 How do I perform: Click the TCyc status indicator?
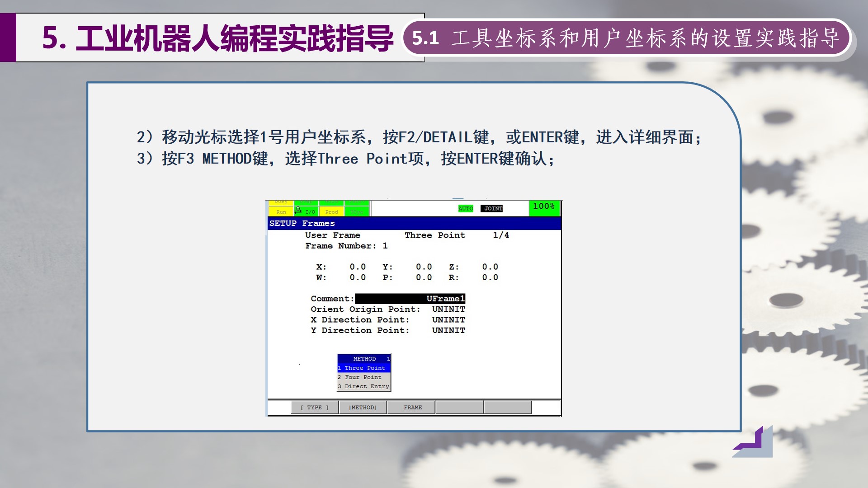356,211
